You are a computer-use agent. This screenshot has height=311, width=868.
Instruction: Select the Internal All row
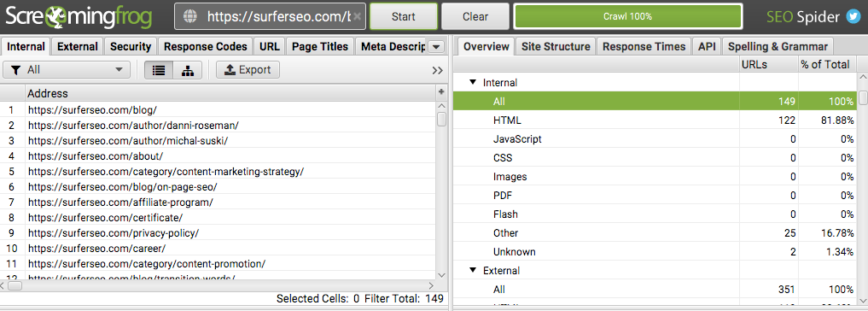coord(655,102)
